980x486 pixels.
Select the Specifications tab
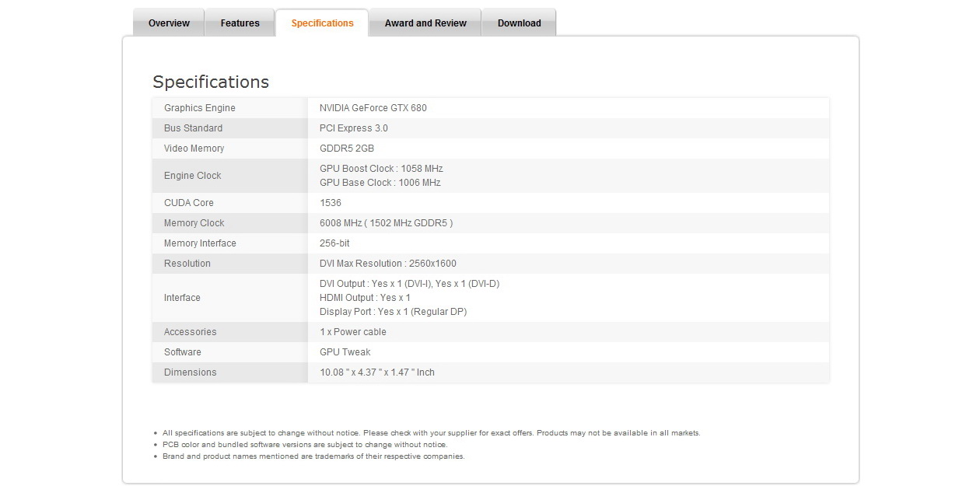point(322,23)
